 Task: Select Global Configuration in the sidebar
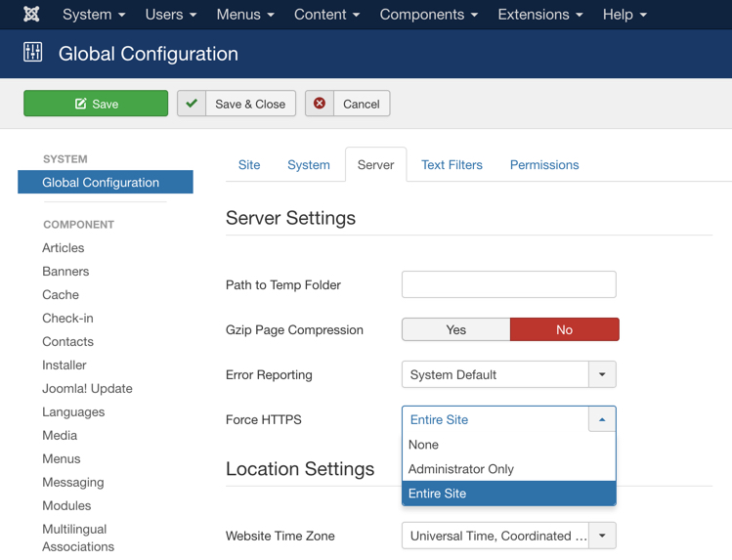click(x=106, y=182)
